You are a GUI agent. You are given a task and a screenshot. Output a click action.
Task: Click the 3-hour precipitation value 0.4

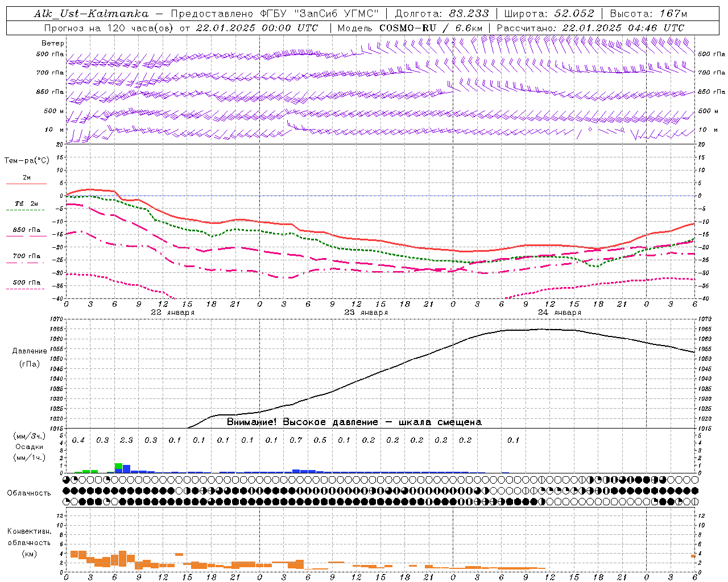pyautogui.click(x=78, y=440)
